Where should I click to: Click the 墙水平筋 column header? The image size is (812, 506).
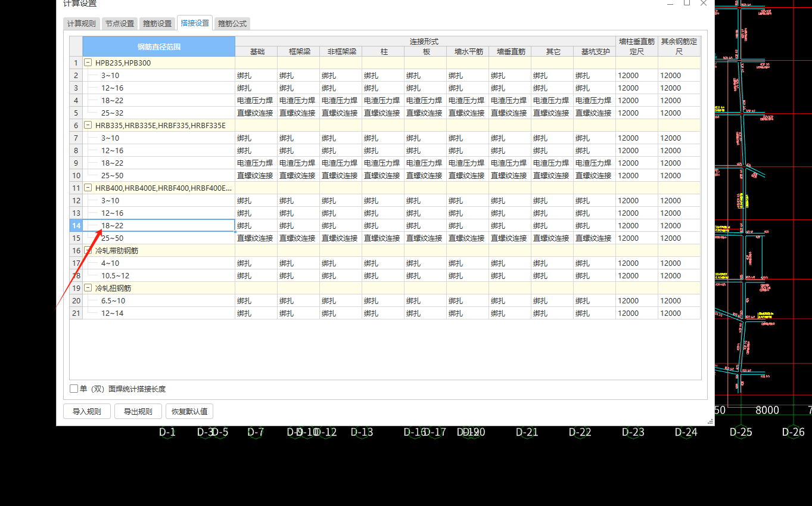coord(468,52)
